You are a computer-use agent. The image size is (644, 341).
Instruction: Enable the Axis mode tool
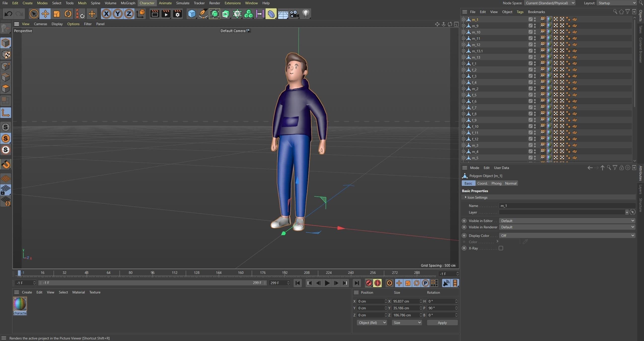[x=6, y=113]
